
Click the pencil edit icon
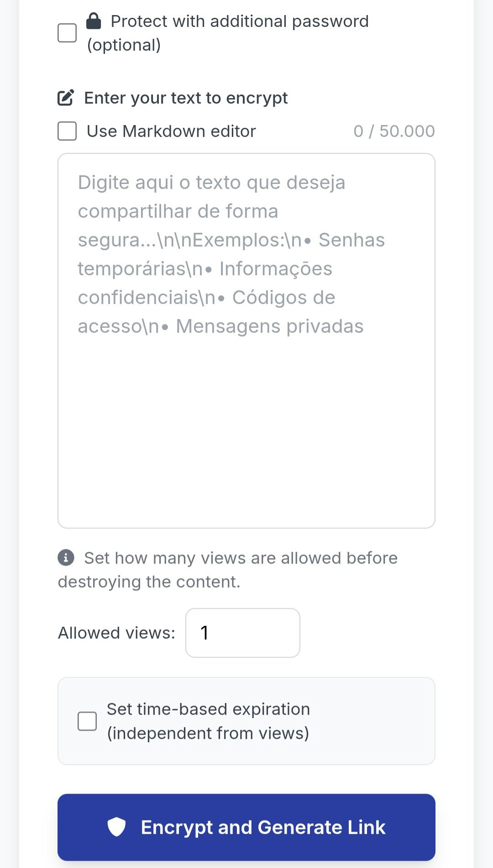[66, 98]
